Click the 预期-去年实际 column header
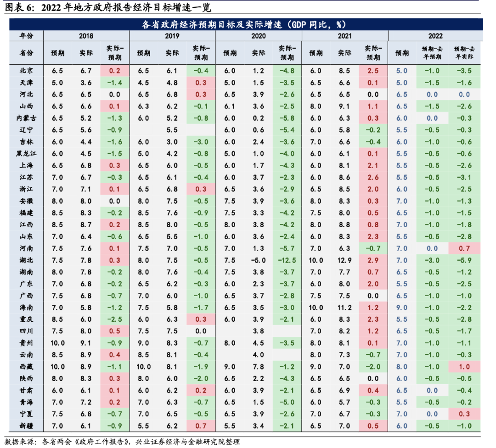 click(465, 53)
